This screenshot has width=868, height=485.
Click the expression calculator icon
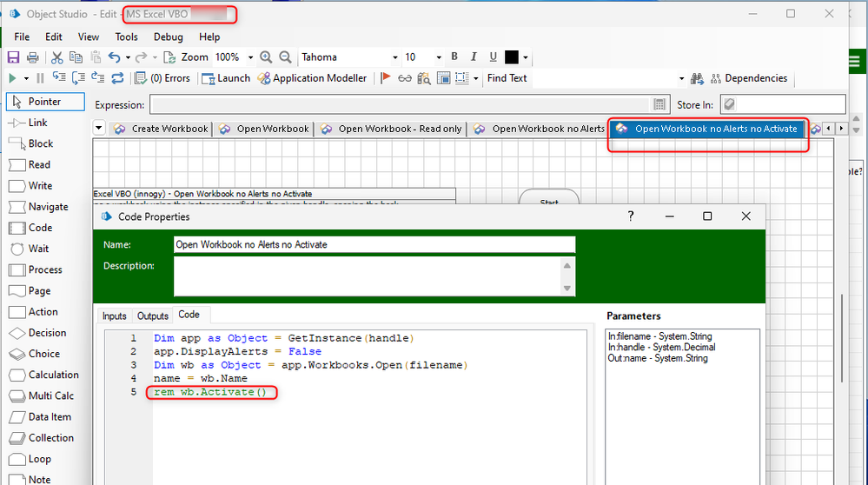coord(660,104)
